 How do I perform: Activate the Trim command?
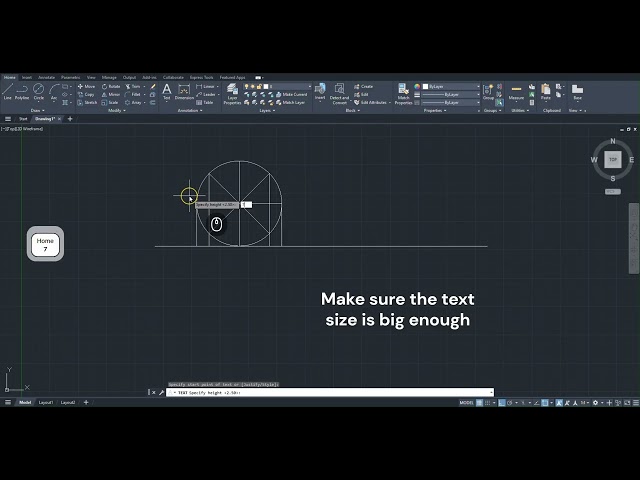133,87
